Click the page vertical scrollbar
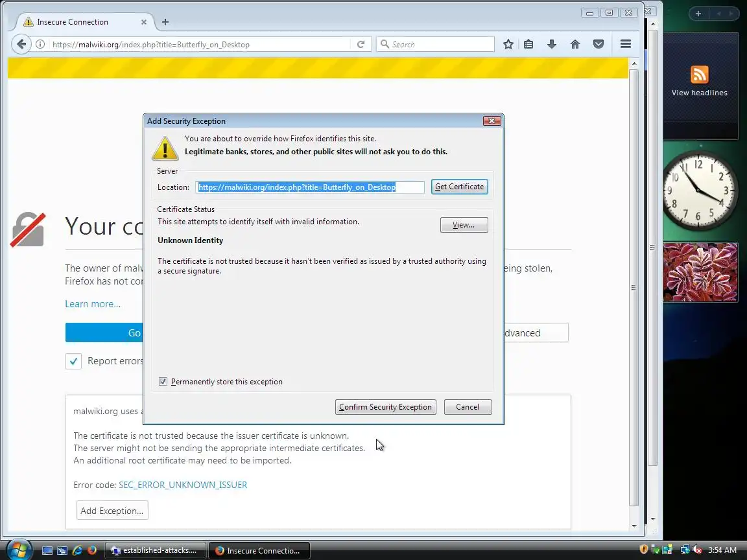Viewport: 747px width, 560px height. [x=634, y=287]
